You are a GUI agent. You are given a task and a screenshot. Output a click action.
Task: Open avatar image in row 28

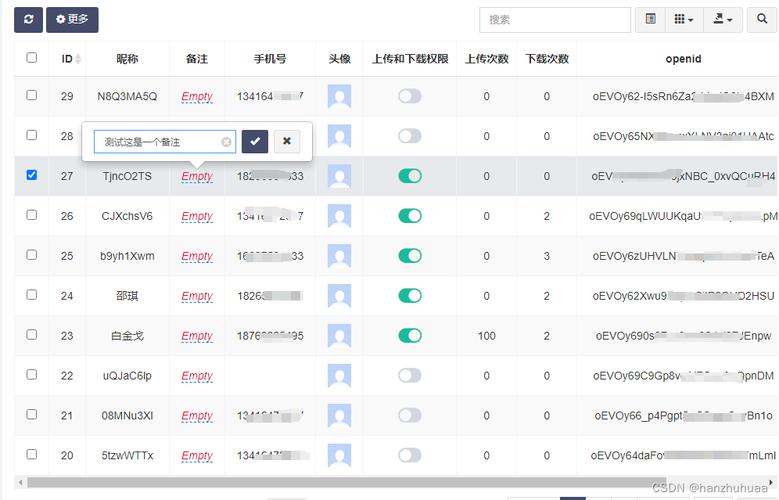[339, 136]
